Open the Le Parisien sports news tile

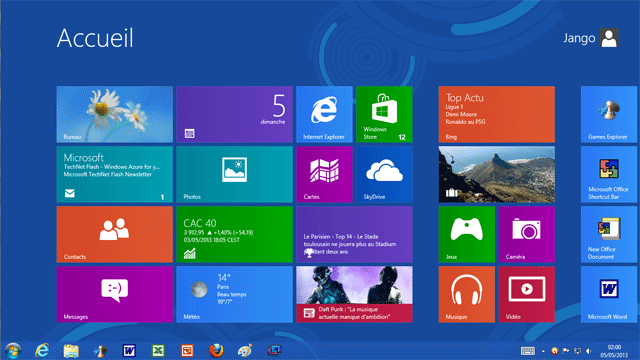pos(354,234)
